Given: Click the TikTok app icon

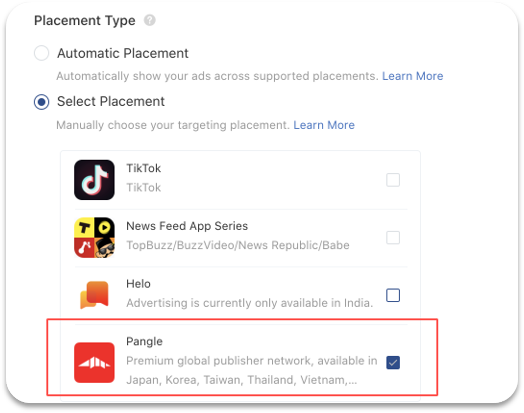Looking at the screenshot, I should 94,180.
